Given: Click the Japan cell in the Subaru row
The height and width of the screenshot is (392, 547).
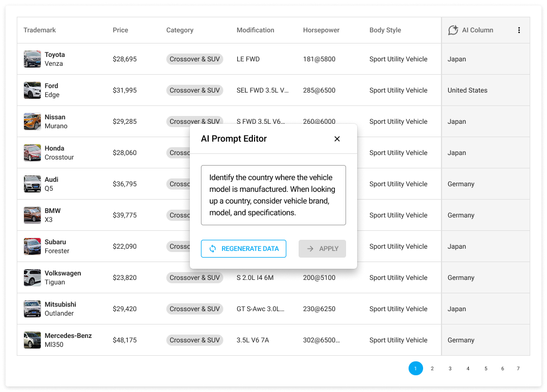Looking at the screenshot, I should point(457,246).
